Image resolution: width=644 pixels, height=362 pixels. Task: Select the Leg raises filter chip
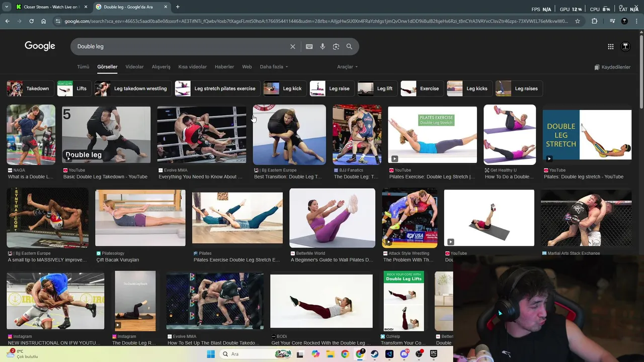click(519, 88)
